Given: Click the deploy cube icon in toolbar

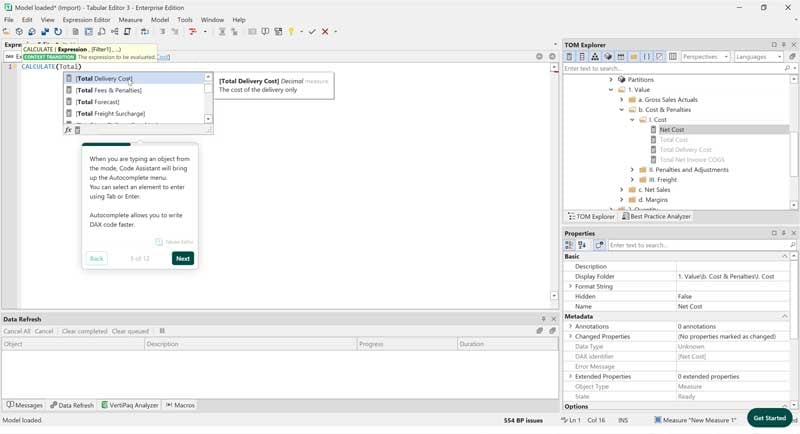Looking at the screenshot, I should point(19,32).
